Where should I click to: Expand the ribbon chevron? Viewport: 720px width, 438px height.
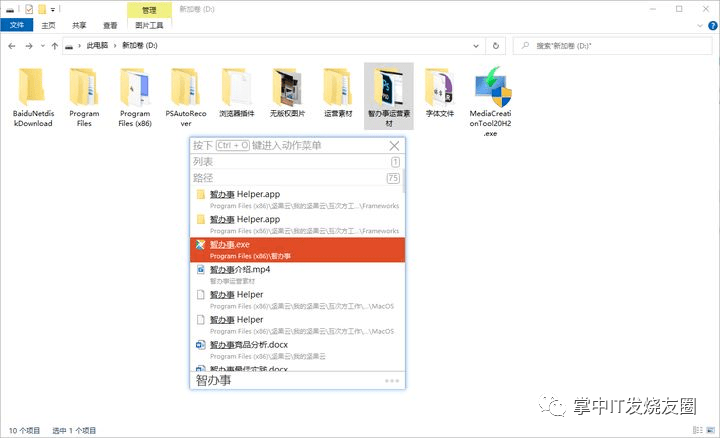tap(700, 26)
